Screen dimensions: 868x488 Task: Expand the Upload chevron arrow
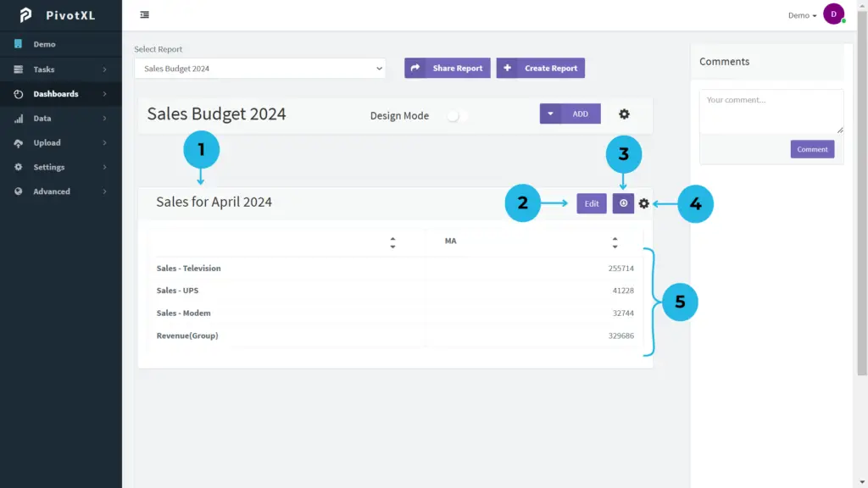pos(104,142)
